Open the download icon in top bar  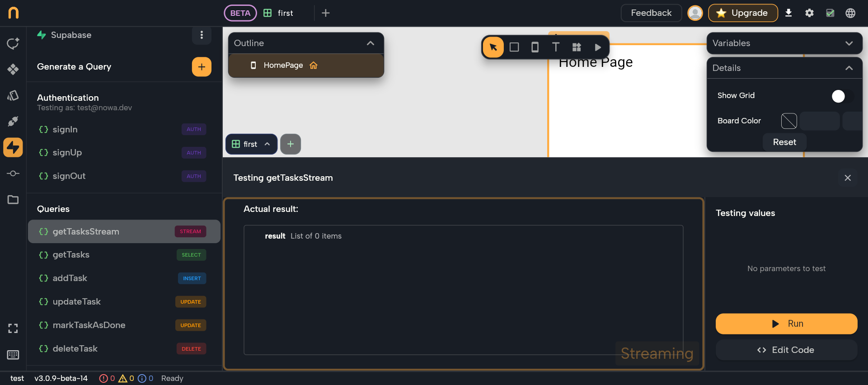pyautogui.click(x=788, y=13)
